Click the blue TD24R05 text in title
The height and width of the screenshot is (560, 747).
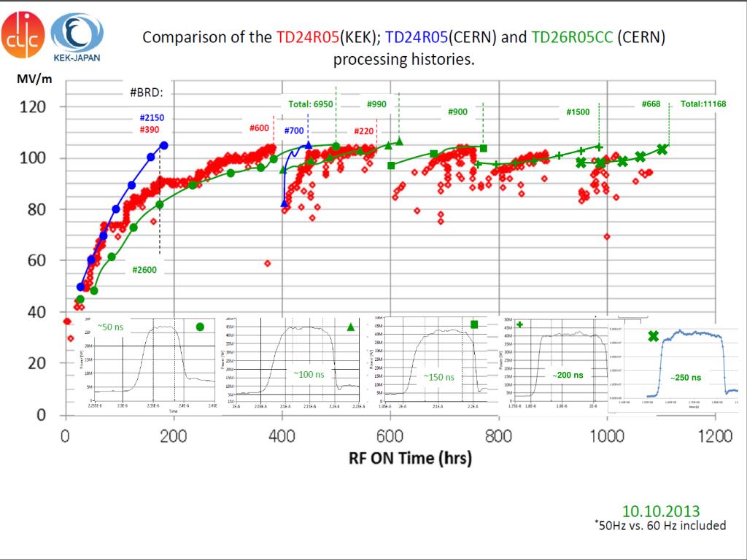pos(417,37)
